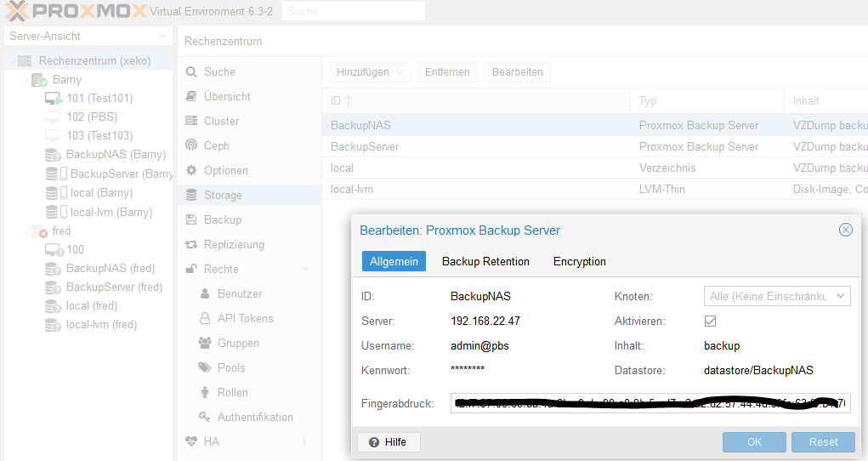This screenshot has width=868, height=461.
Task: Open Backup via floppy disk icon
Action: (191, 219)
